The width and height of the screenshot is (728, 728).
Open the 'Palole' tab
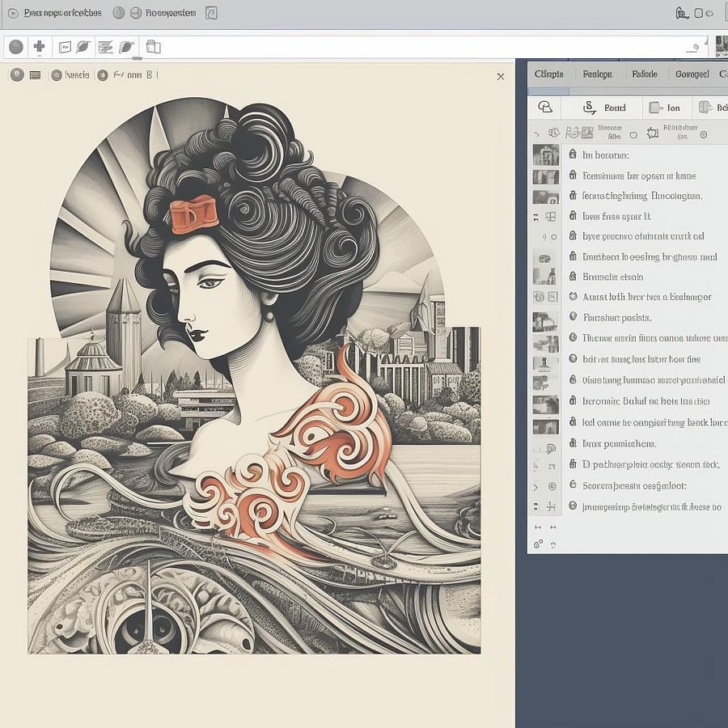(x=644, y=74)
